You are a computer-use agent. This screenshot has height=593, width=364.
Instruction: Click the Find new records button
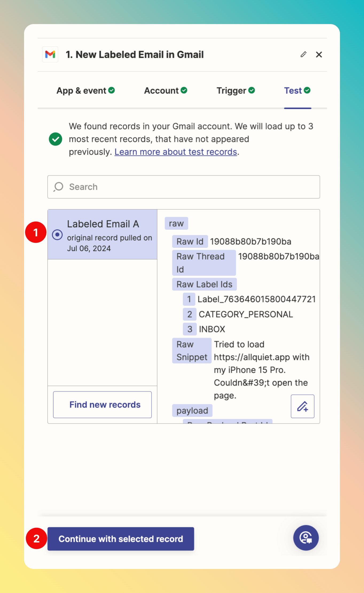[x=102, y=405]
